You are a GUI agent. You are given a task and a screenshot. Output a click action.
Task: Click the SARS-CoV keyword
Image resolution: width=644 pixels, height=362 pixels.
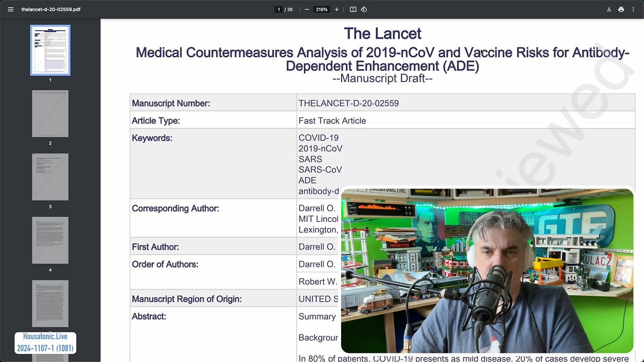click(x=320, y=169)
